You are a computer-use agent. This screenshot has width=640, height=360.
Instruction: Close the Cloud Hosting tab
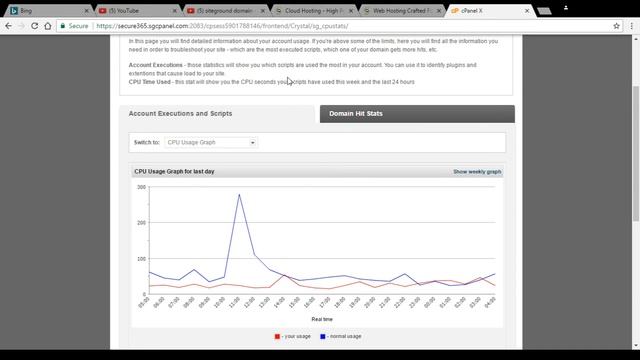tap(351, 11)
